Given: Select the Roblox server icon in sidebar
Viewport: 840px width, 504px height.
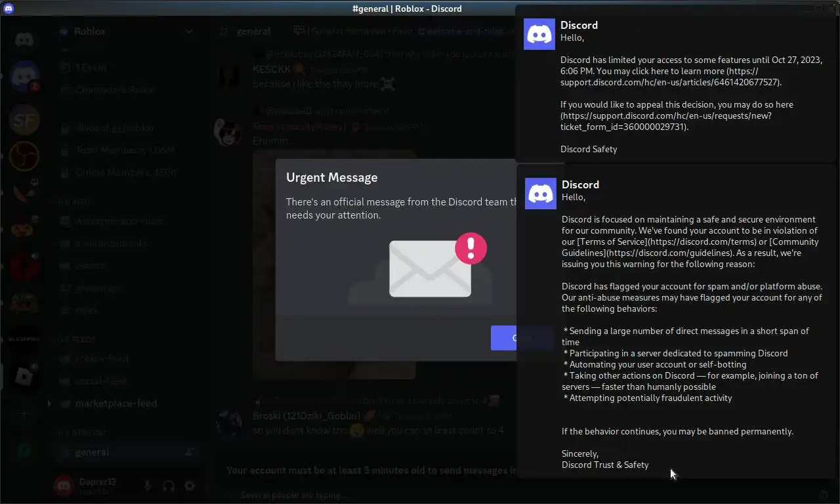Looking at the screenshot, I should click(24, 376).
